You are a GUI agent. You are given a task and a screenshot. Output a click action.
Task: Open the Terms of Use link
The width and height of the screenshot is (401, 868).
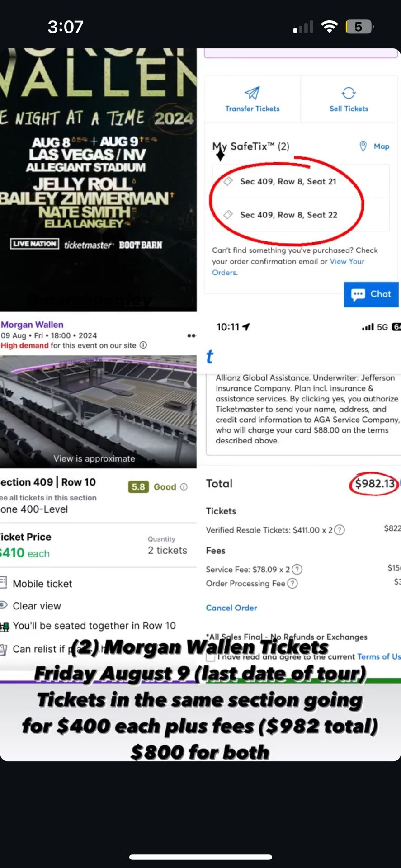coord(379,656)
